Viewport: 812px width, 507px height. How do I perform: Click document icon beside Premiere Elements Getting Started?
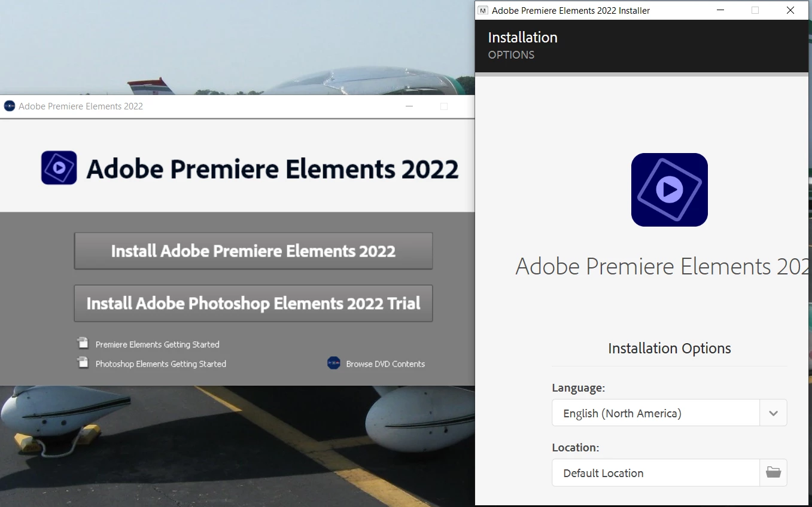[x=83, y=343]
